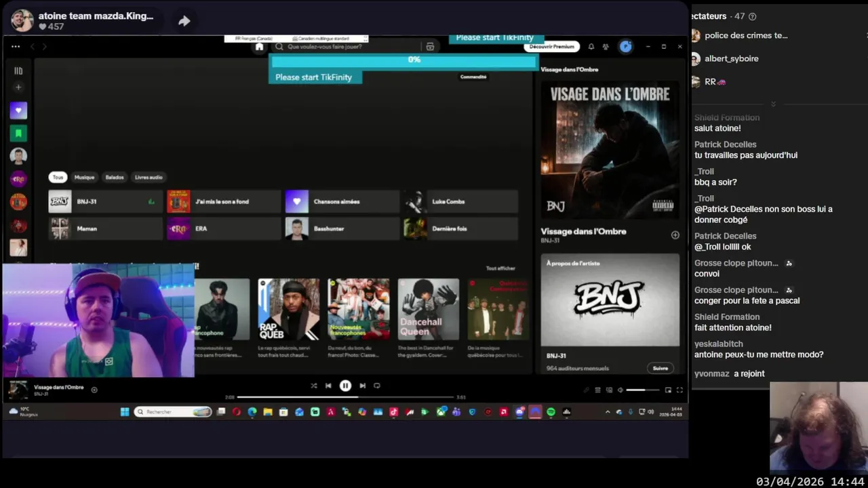The height and width of the screenshot is (488, 868).
Task: Open the Dancehall Queen playlist cover
Action: (x=429, y=309)
